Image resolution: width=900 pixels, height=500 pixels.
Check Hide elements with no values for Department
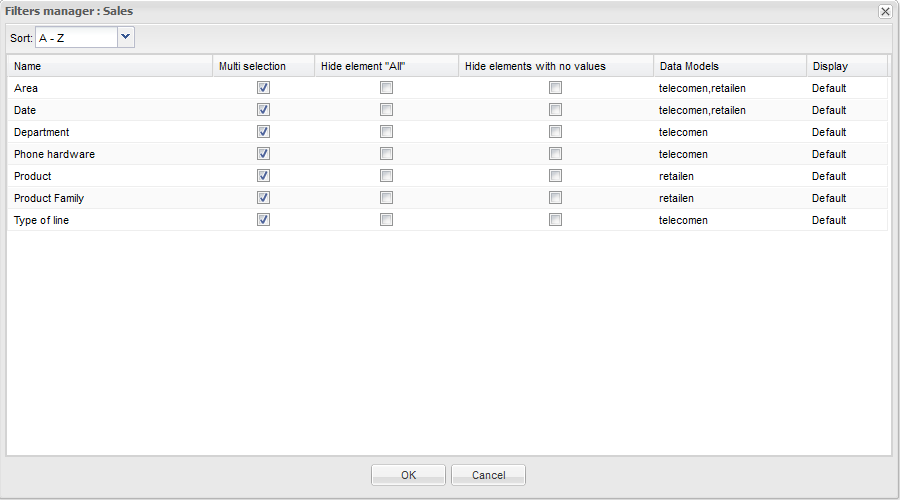point(555,132)
